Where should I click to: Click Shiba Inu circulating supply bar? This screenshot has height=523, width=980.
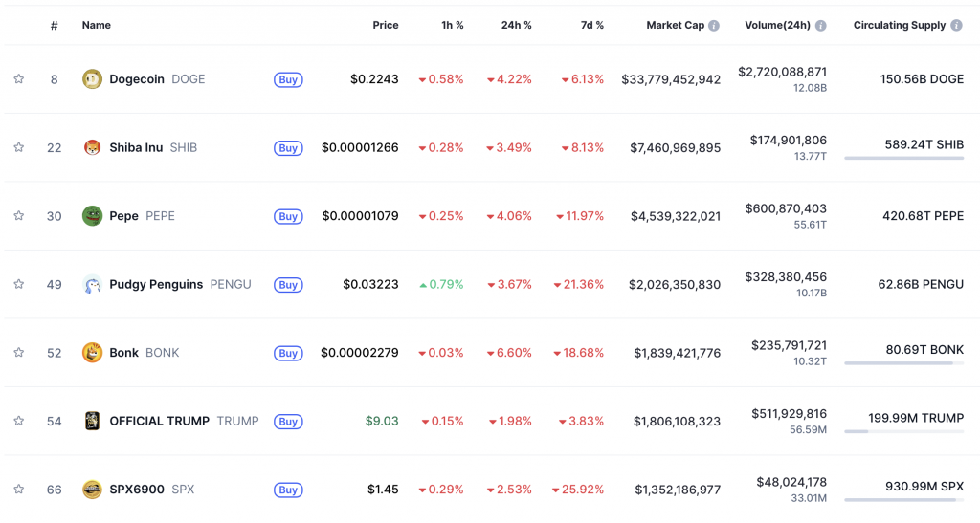pyautogui.click(x=903, y=158)
